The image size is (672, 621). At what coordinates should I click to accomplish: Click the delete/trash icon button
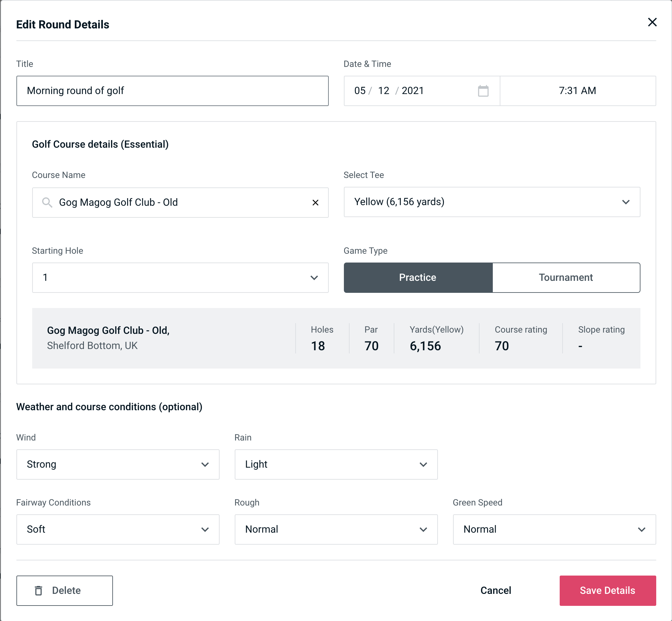point(40,591)
